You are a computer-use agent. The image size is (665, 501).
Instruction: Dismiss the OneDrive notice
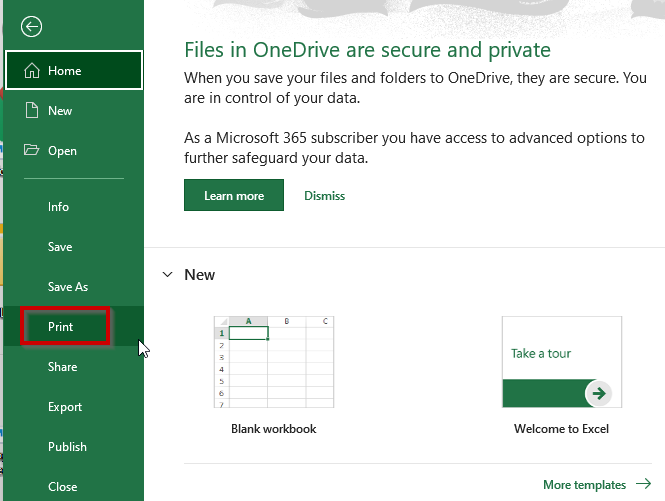click(x=324, y=196)
